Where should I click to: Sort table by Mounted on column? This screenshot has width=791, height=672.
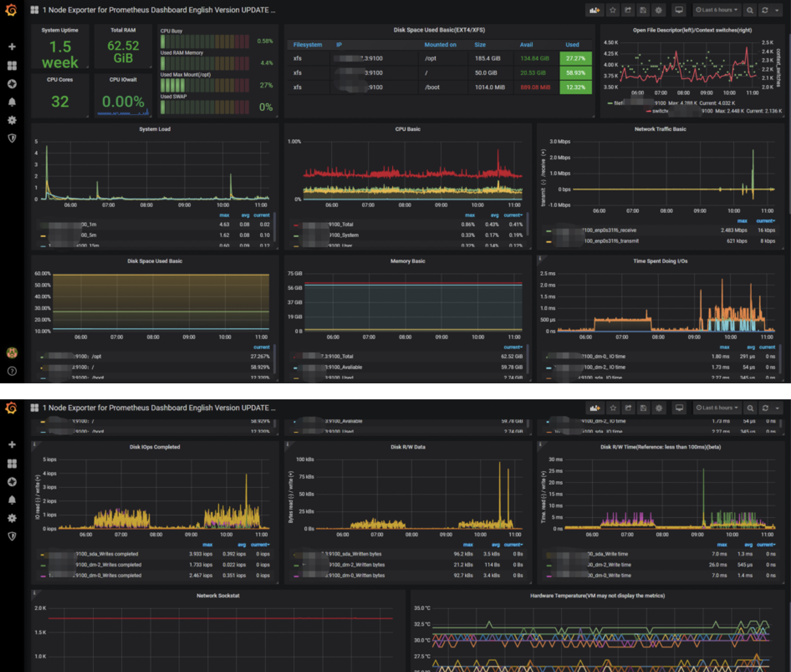[440, 45]
